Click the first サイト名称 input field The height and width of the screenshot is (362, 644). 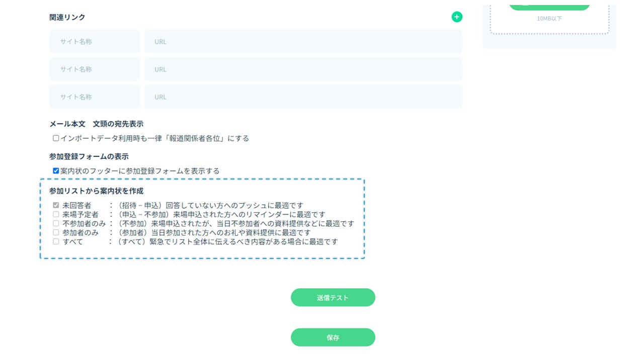pyautogui.click(x=95, y=42)
